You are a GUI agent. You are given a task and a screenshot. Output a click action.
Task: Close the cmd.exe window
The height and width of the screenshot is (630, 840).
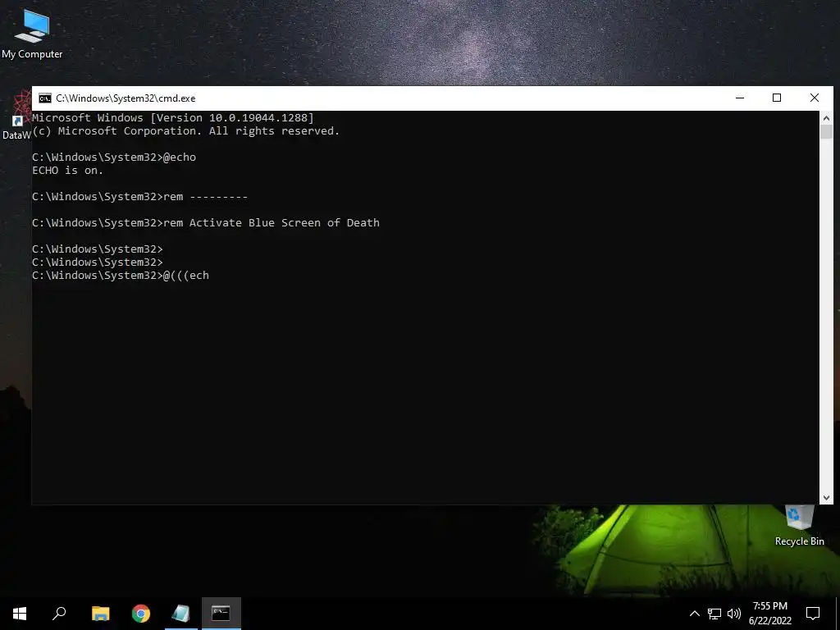tap(815, 98)
